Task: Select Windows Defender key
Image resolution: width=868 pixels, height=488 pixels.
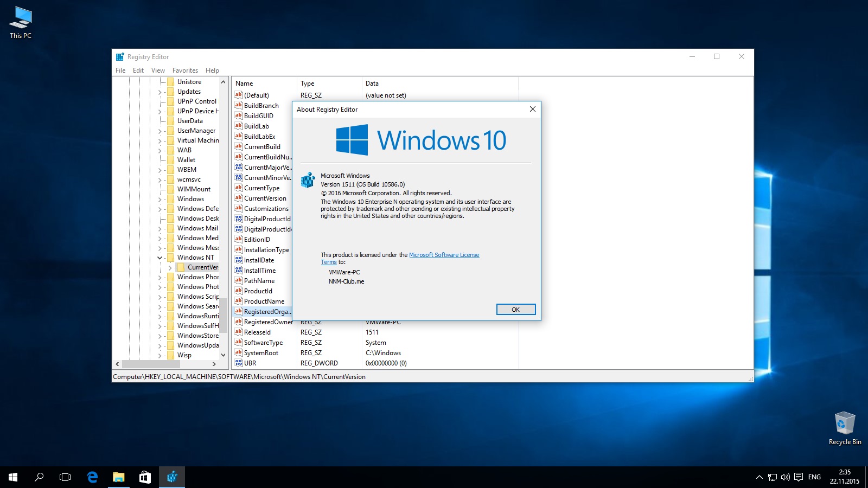Action: pos(198,209)
